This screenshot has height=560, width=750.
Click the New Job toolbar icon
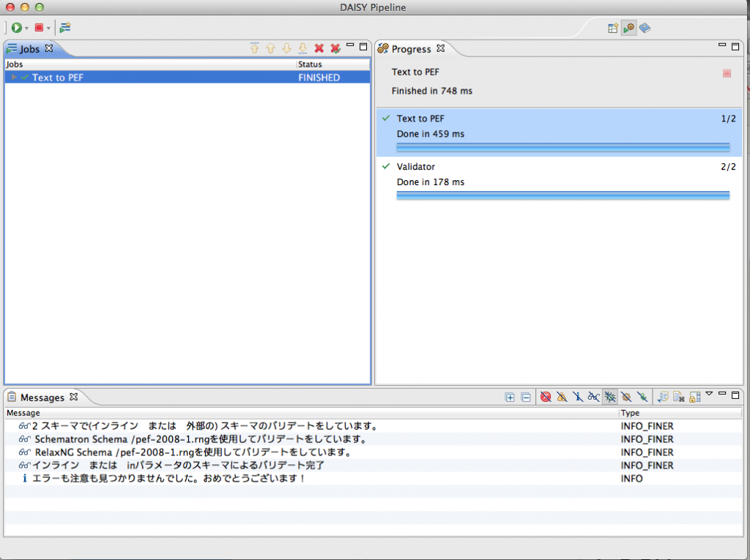pyautogui.click(x=65, y=28)
